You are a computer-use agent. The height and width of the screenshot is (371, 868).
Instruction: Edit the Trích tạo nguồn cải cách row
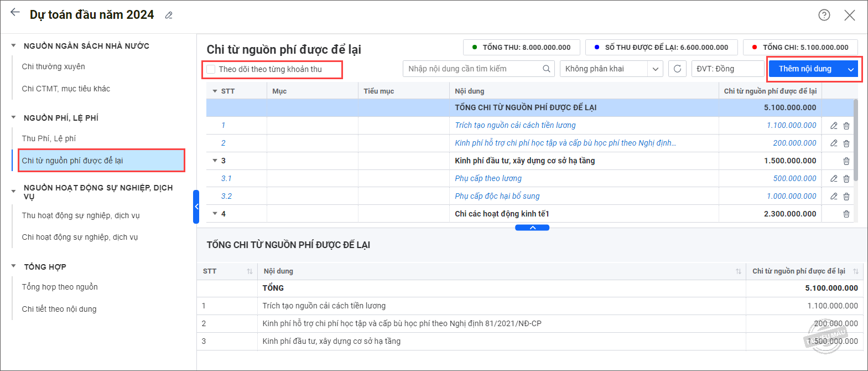click(x=834, y=126)
